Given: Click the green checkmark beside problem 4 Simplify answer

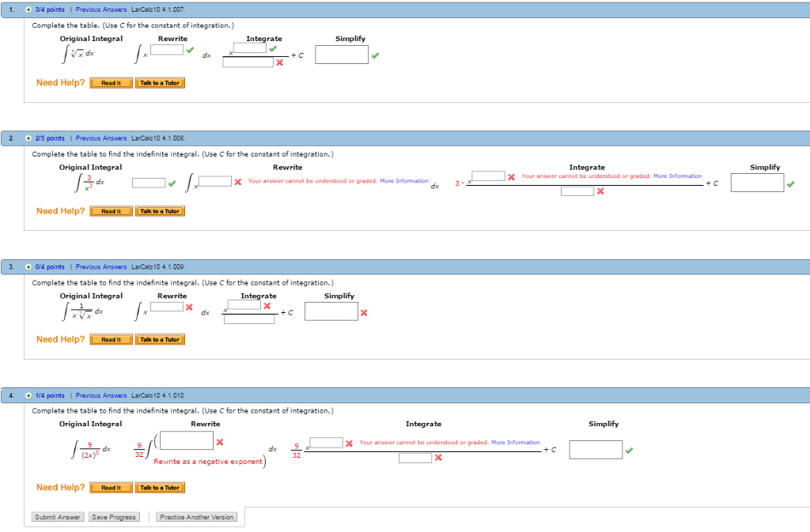Looking at the screenshot, I should 627,449.
